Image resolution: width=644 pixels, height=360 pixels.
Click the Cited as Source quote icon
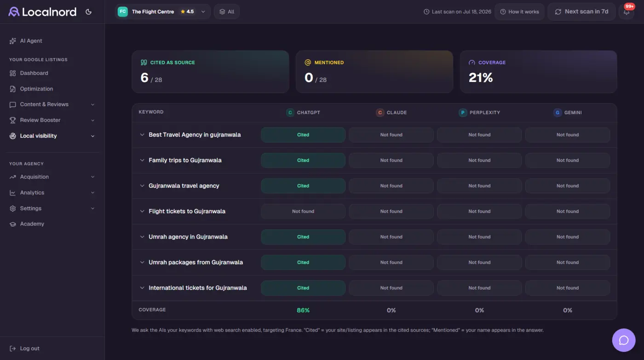144,63
